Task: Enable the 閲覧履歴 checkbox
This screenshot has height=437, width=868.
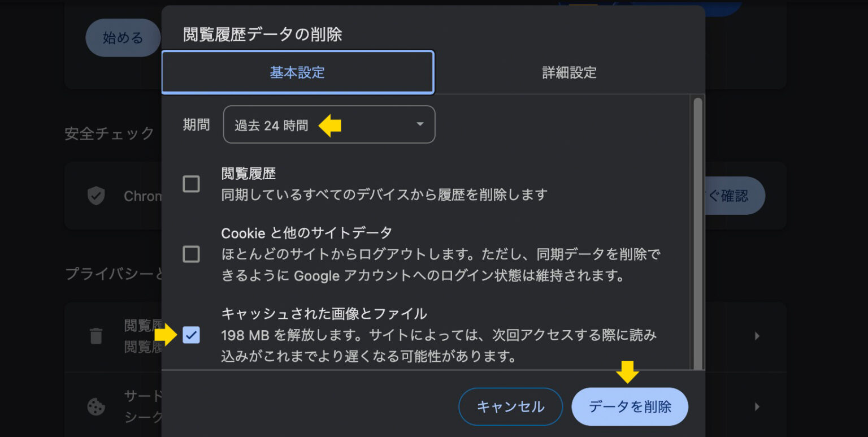Action: click(191, 184)
